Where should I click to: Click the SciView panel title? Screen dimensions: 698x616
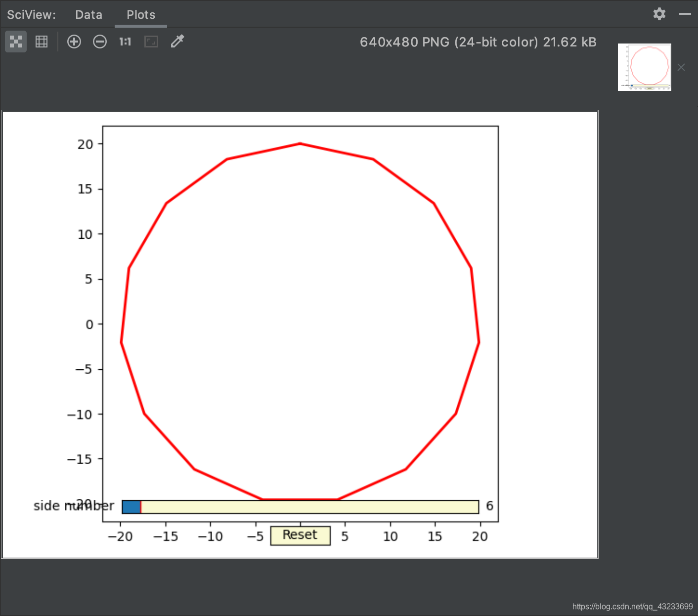(31, 15)
